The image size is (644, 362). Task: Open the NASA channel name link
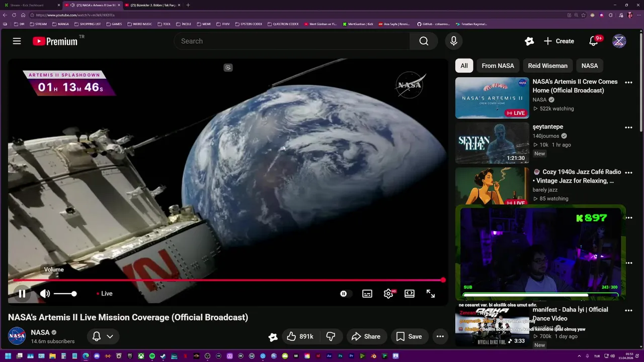pos(40,332)
